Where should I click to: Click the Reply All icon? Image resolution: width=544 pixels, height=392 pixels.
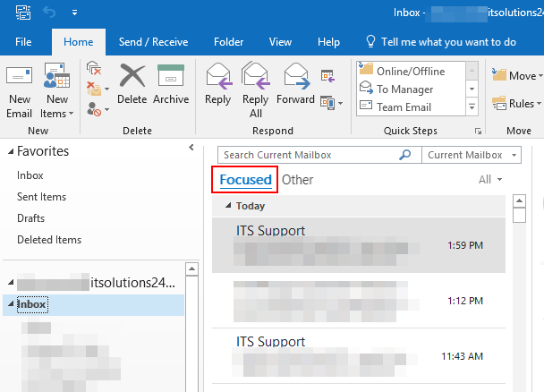[256, 89]
